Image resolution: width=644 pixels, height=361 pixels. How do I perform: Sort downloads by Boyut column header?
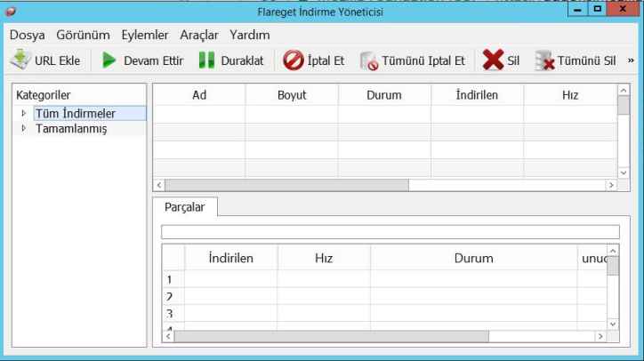click(x=291, y=94)
